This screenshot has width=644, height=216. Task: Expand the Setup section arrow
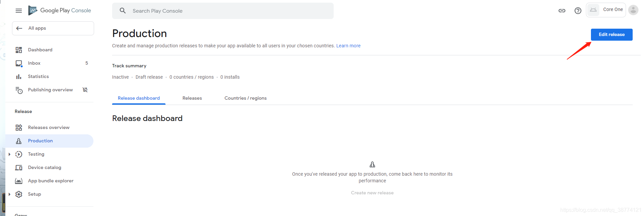click(9, 194)
